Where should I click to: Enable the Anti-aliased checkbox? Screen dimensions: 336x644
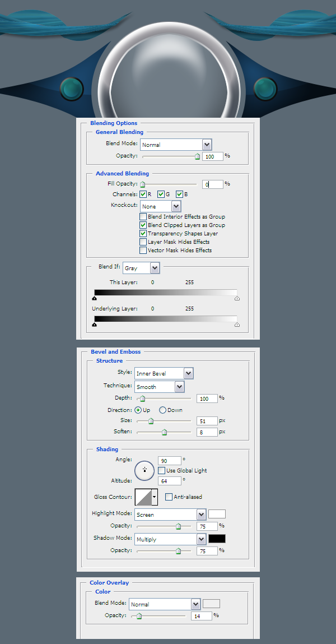[169, 497]
